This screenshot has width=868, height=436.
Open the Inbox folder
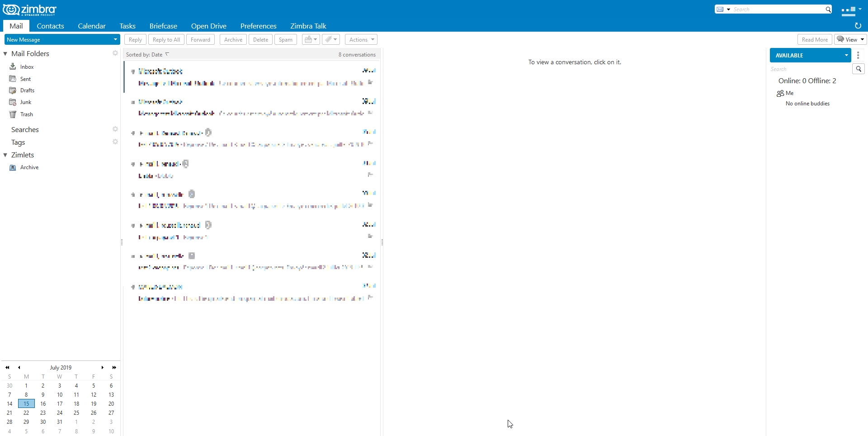[x=27, y=67]
